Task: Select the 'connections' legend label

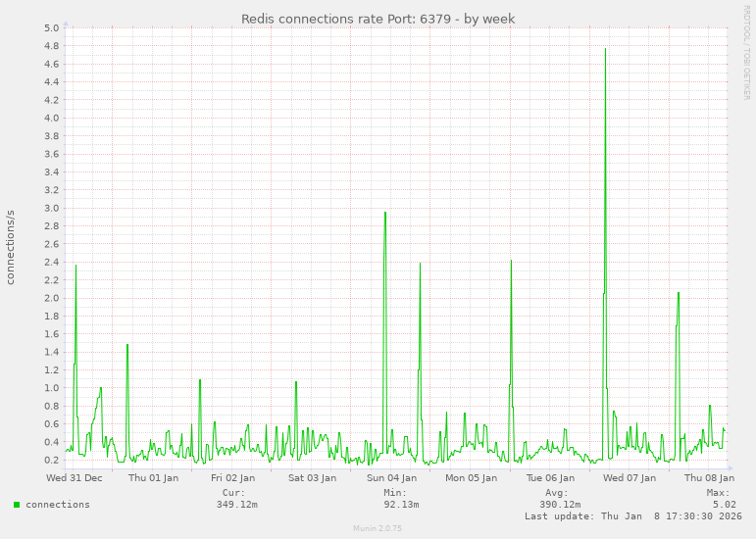Action: [58, 505]
